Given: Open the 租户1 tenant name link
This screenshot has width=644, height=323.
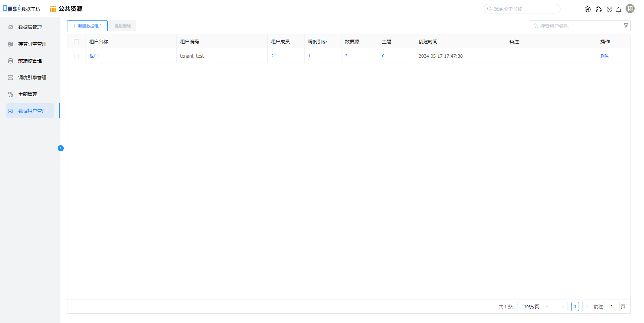Looking at the screenshot, I should tap(95, 56).
